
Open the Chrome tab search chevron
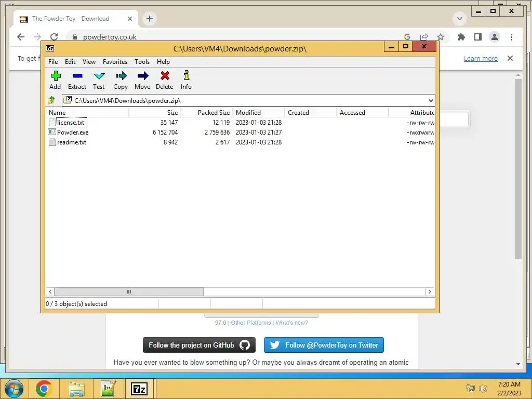click(x=460, y=19)
